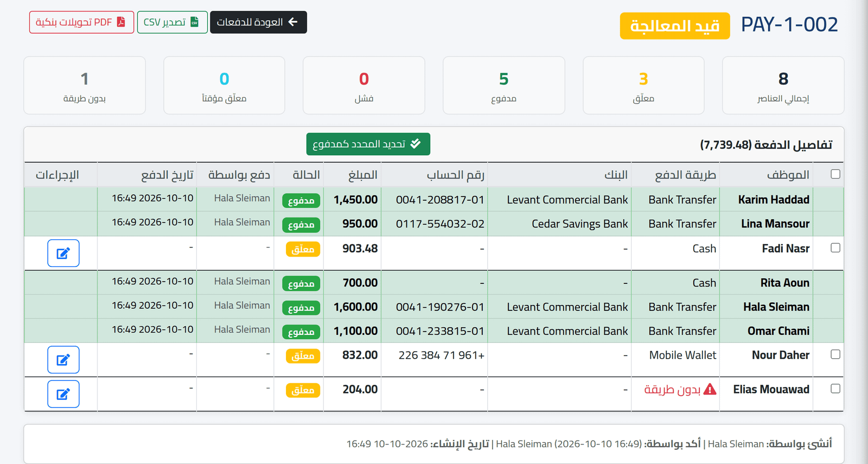
Task: Edit the payment row for Nour Daher
Action: [63, 359]
